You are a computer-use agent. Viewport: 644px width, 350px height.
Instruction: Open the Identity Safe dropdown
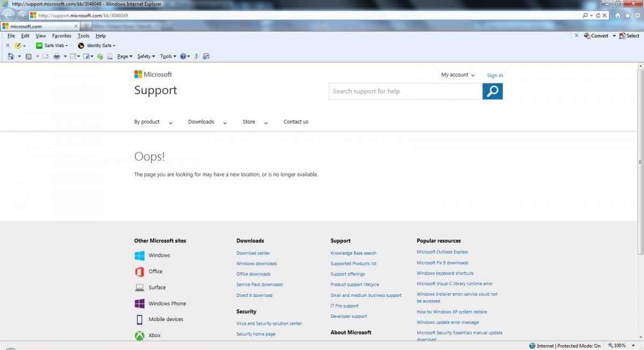114,46
